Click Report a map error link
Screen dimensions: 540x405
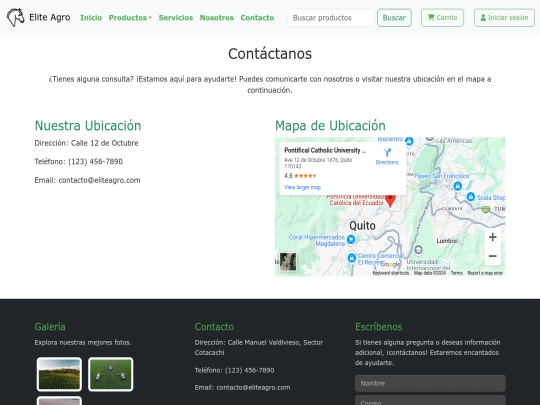click(x=485, y=273)
